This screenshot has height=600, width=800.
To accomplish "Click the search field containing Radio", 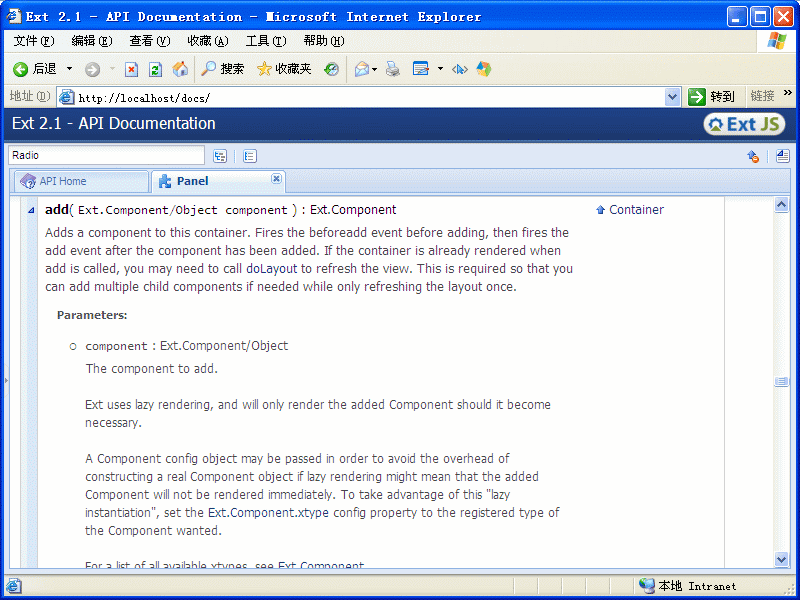I will (106, 155).
